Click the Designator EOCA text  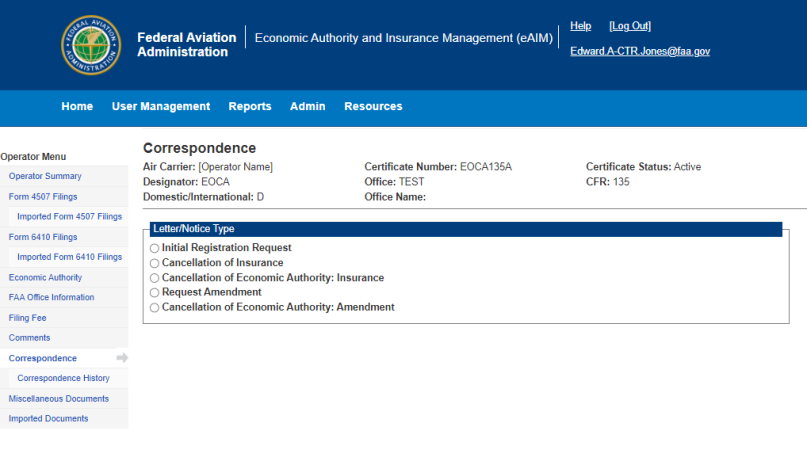pyautogui.click(x=186, y=182)
